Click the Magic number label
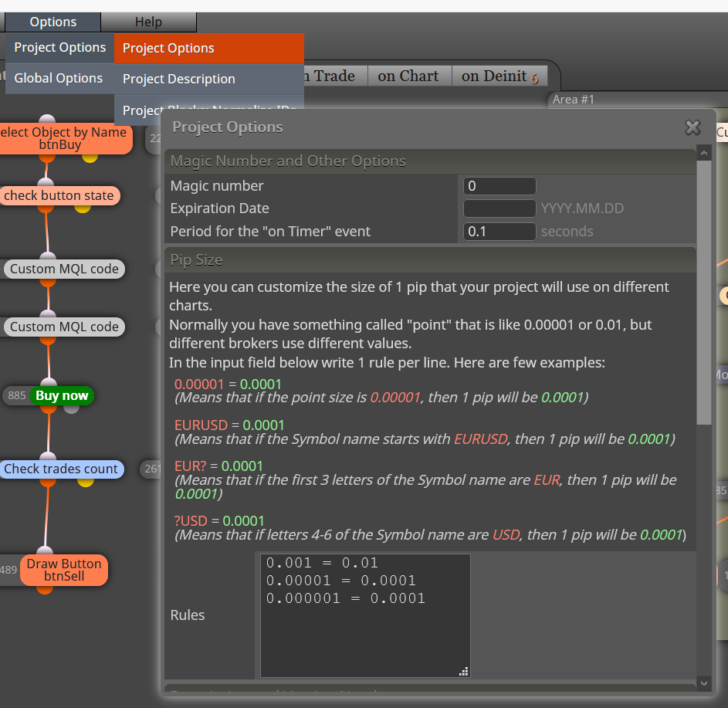 pos(217,186)
